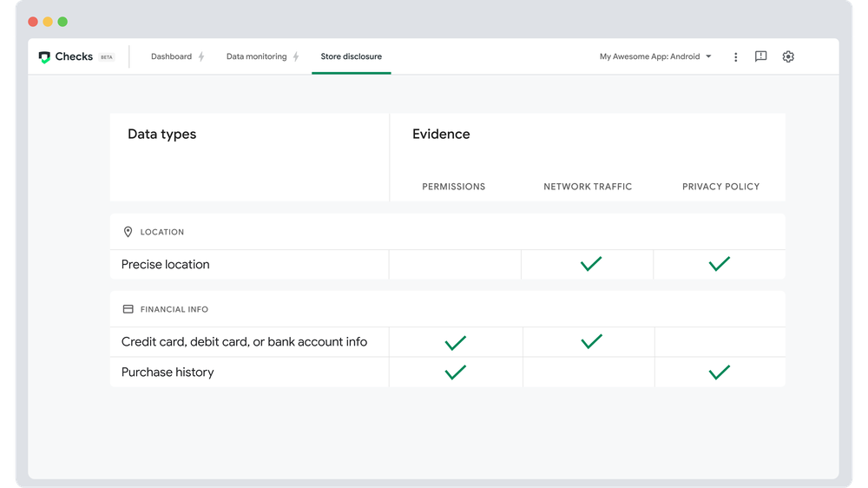Click the lightning bolt beside Dashboard

[x=201, y=57]
